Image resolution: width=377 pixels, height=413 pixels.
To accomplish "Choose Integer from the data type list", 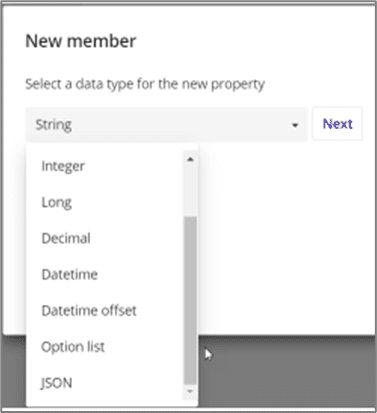I will pos(63,166).
